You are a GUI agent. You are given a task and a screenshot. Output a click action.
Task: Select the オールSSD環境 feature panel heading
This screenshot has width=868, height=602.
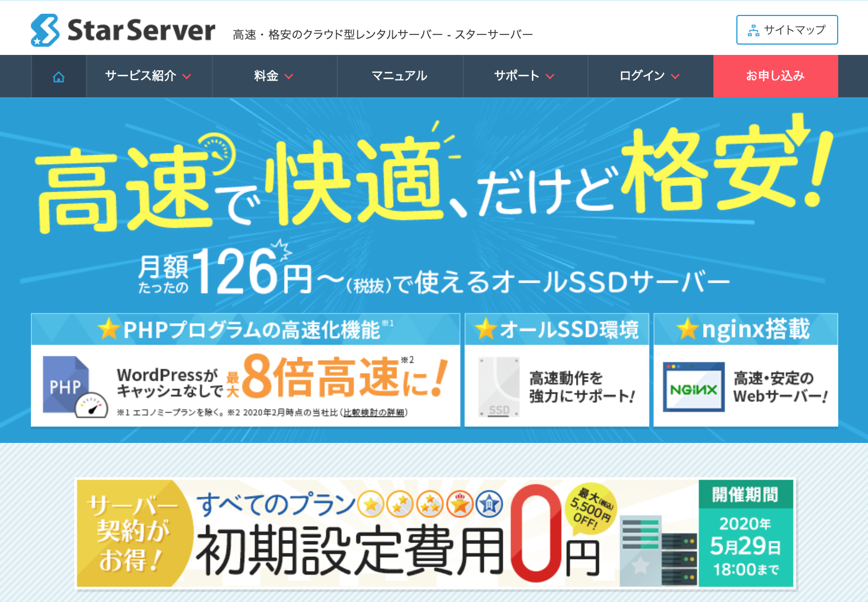pyautogui.click(x=557, y=330)
